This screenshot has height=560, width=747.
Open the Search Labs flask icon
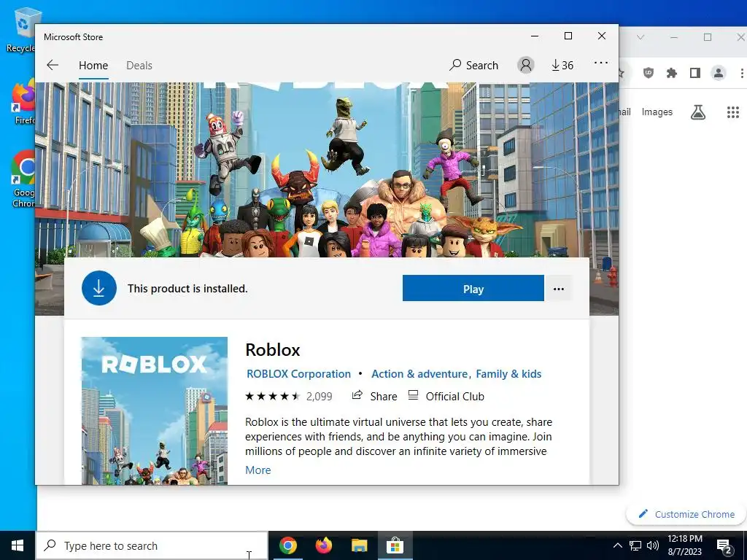(698, 112)
